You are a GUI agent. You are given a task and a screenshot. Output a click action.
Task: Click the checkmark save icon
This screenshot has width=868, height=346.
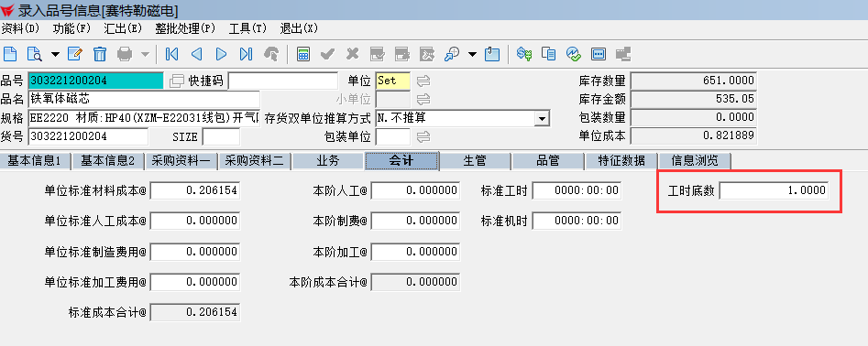coord(328,54)
